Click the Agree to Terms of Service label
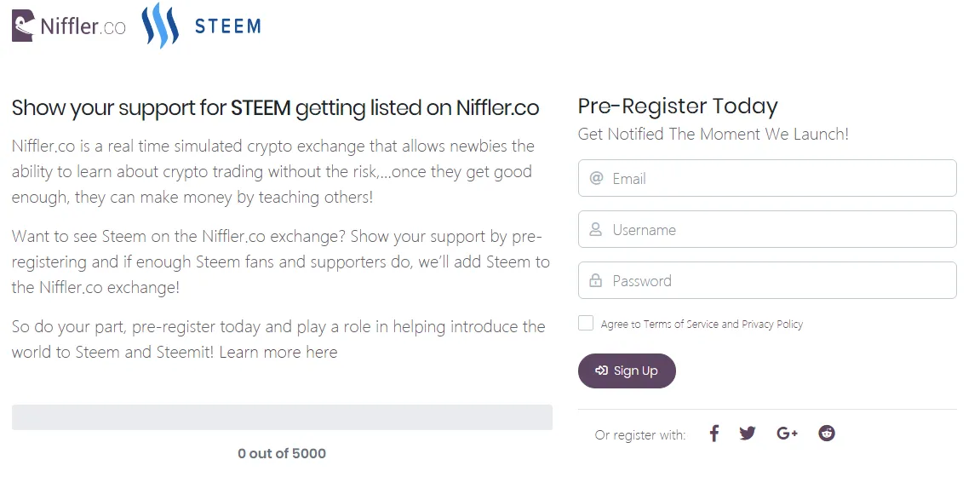The width and height of the screenshot is (980, 500). 702,324
